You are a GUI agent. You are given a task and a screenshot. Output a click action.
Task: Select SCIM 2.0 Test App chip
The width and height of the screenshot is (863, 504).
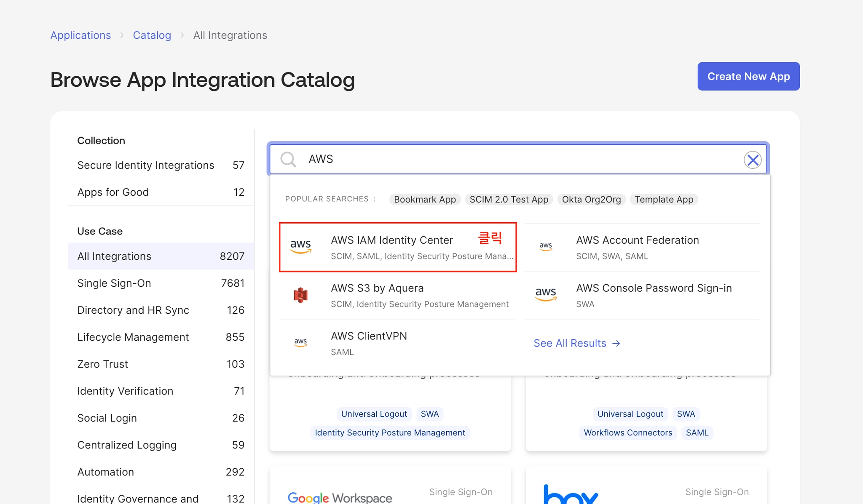pyautogui.click(x=509, y=200)
